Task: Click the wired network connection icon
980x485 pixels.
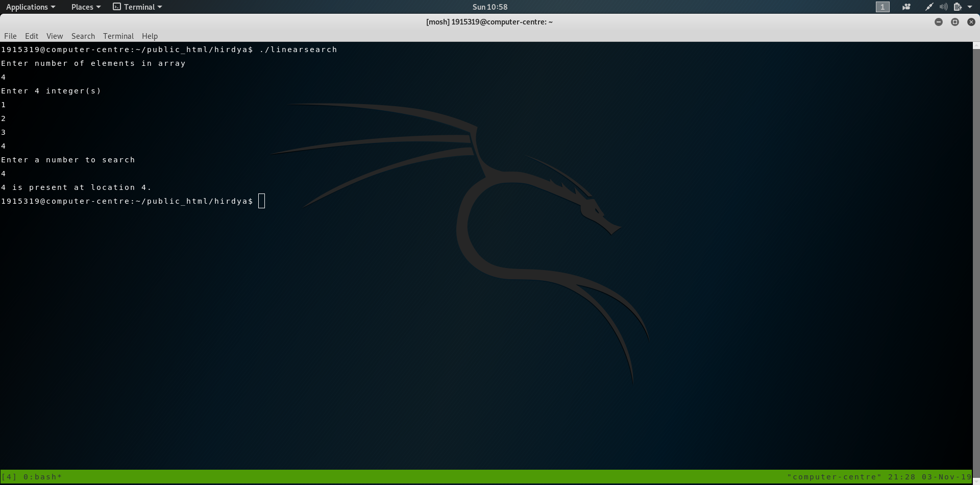Action: coord(929,7)
